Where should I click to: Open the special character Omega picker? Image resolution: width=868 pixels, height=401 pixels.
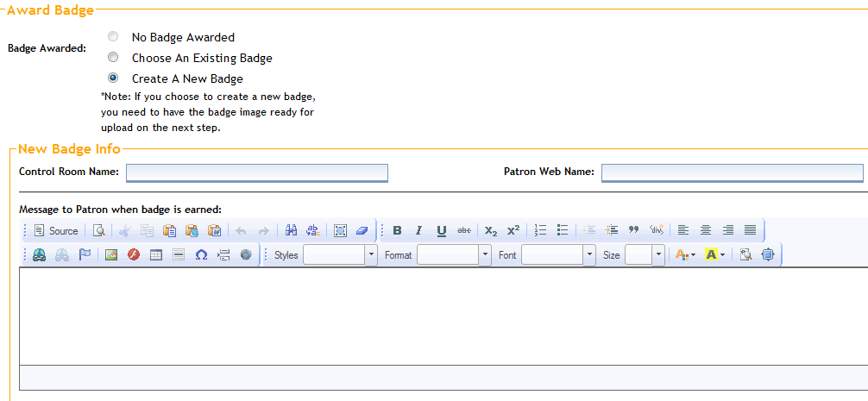coord(202,255)
